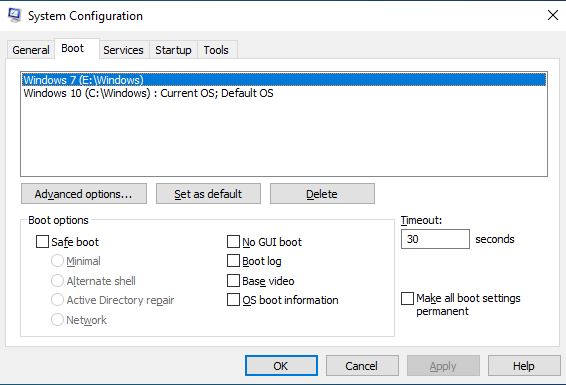Close the System Configuration window
The width and height of the screenshot is (566, 385).
pos(553,15)
